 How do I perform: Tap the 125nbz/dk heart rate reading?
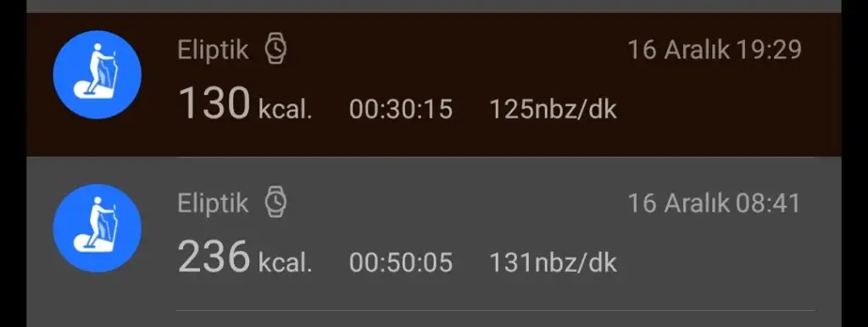(x=553, y=109)
